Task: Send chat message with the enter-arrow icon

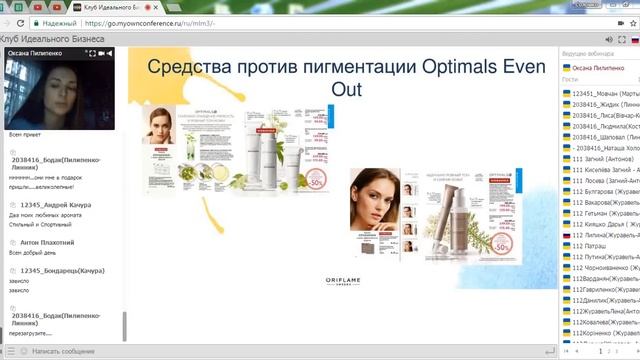Action: pyautogui.click(x=550, y=351)
